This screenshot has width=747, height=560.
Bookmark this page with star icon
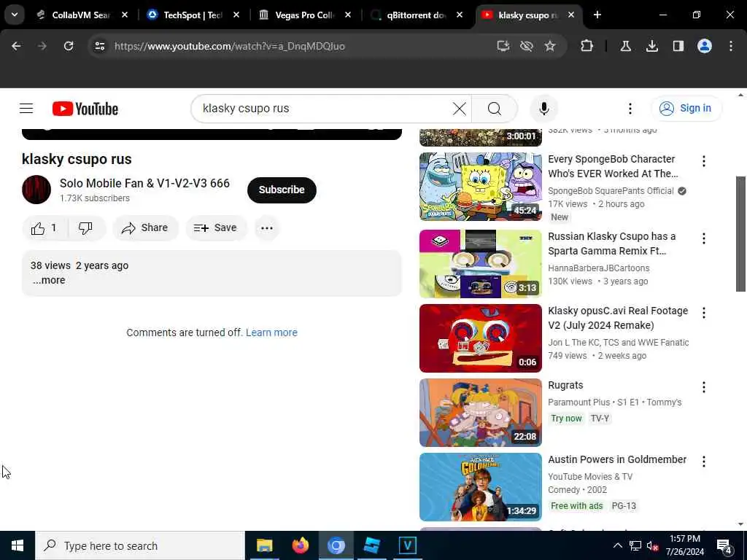pos(550,46)
